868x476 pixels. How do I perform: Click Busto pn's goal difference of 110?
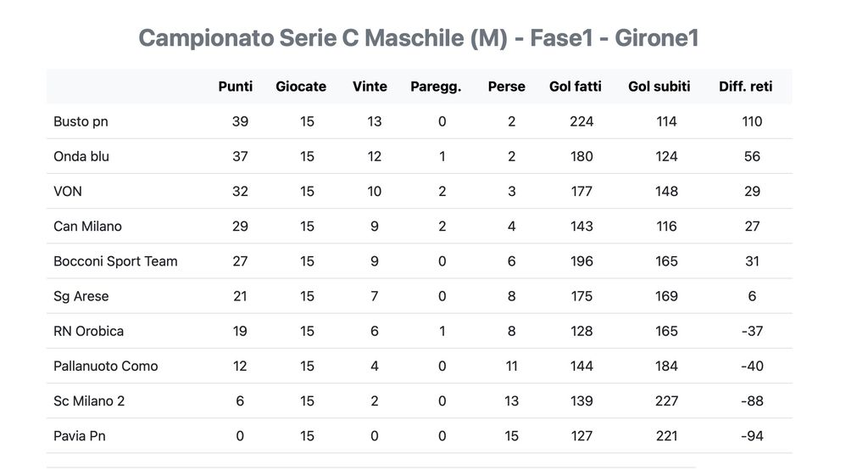[x=752, y=121]
